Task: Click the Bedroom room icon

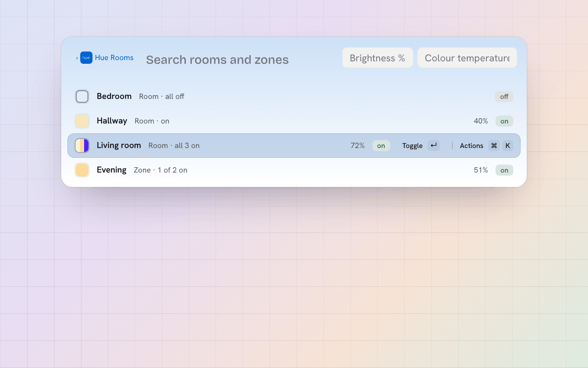Action: click(x=82, y=96)
